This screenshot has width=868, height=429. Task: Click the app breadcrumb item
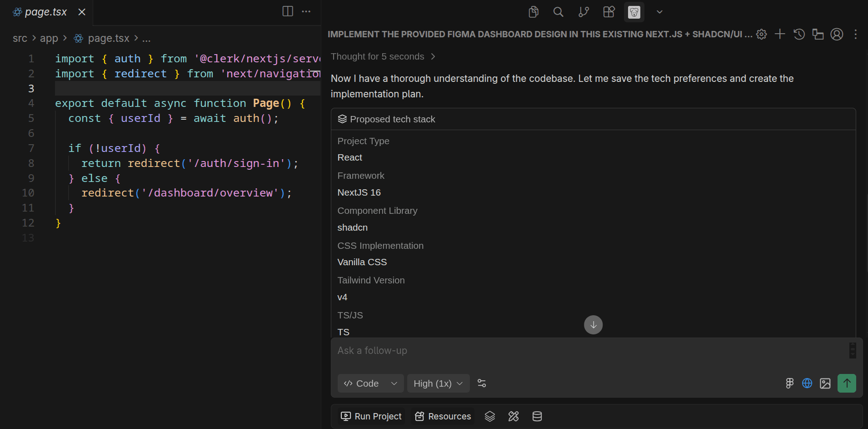pyautogui.click(x=49, y=39)
